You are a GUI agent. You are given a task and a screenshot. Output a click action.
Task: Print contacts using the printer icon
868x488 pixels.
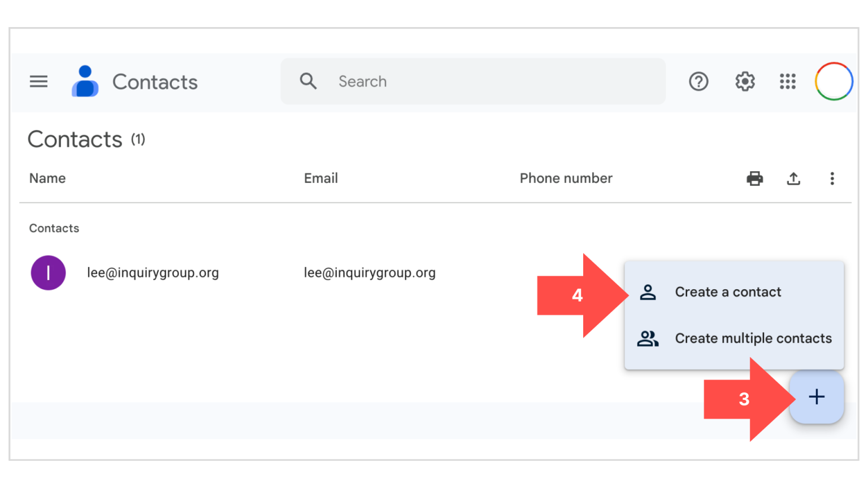(754, 179)
